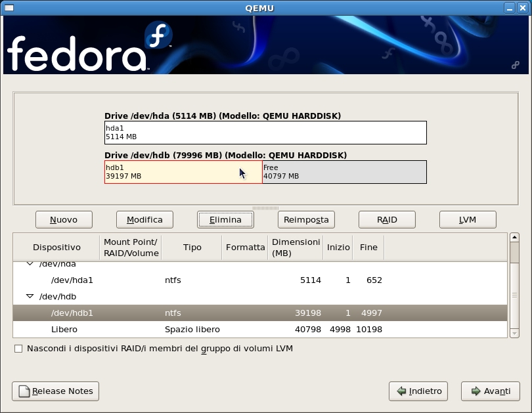This screenshot has width=532, height=413.
Task: Open the RAID configuration button
Action: coord(387,220)
